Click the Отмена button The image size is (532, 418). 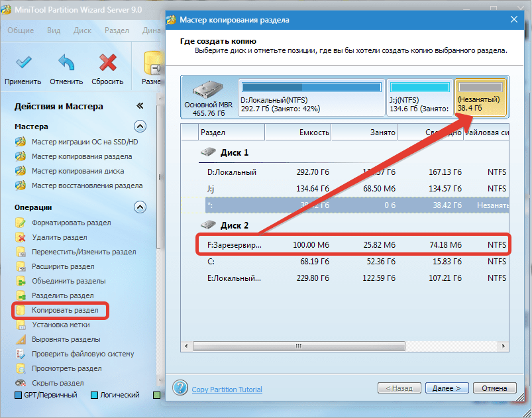point(495,388)
